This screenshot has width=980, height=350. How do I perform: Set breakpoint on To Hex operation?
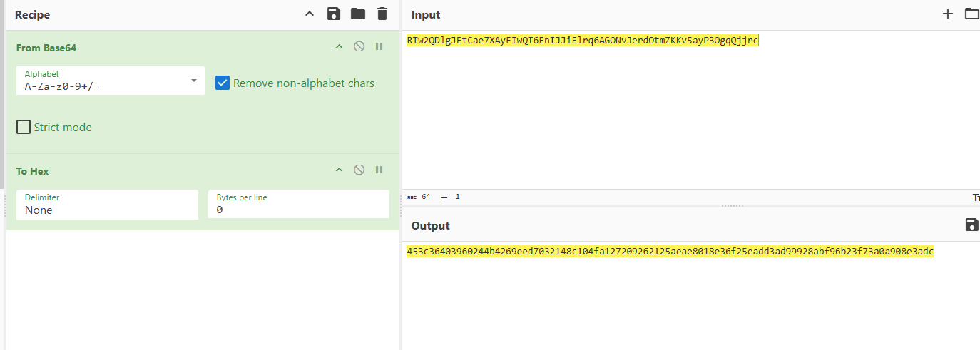coord(379,170)
